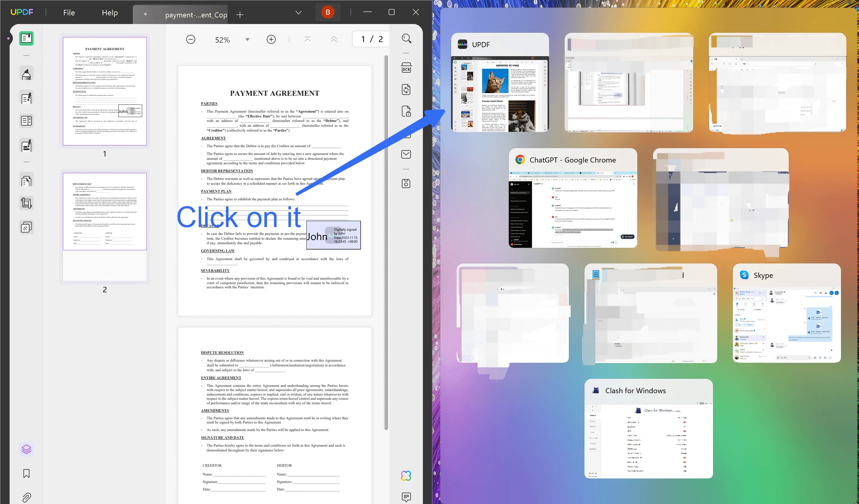Open the attachment/paperclip icon at bottom

(x=26, y=496)
